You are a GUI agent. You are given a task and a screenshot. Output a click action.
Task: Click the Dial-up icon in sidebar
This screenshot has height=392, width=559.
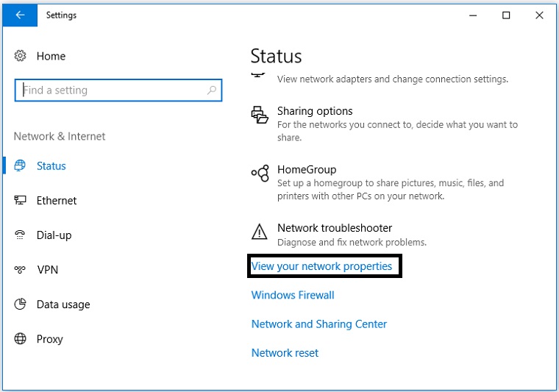click(x=21, y=235)
